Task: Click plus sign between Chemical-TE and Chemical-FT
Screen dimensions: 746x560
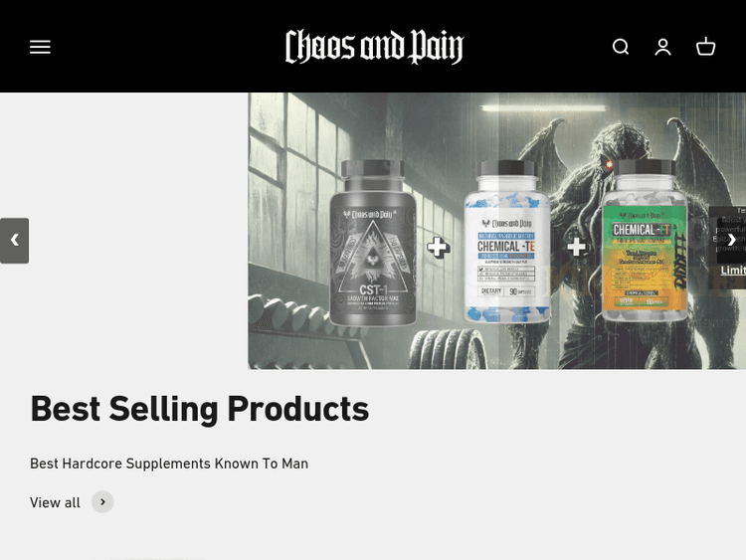Action: pos(576,247)
